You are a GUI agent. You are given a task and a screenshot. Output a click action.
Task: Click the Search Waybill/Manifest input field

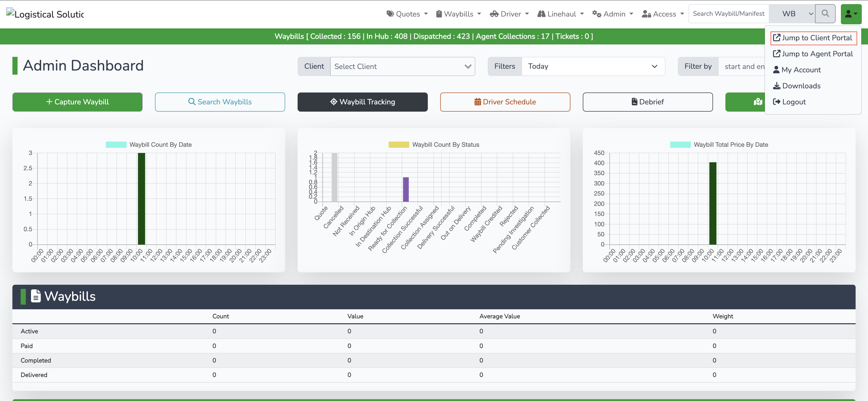click(728, 13)
